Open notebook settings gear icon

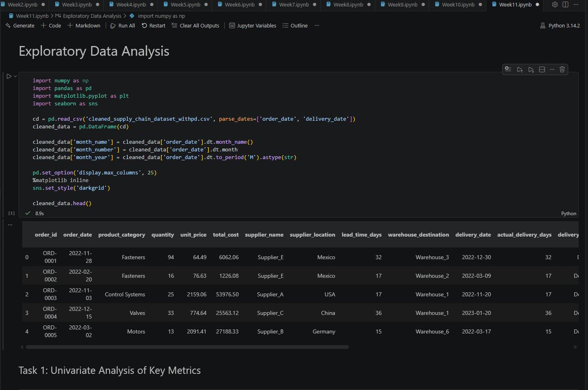(555, 4)
